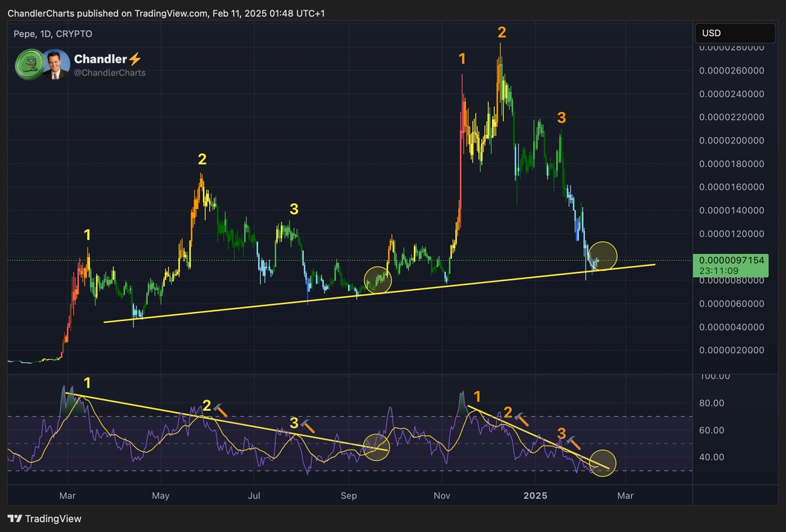
Task: Click the Mar label after 2025
Action: [626, 495]
